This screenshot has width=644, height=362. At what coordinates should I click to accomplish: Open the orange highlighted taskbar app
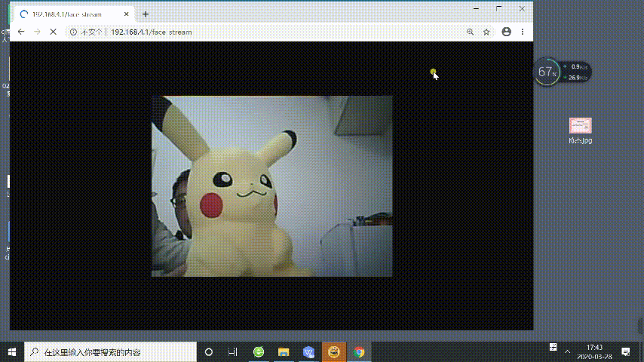pos(334,352)
